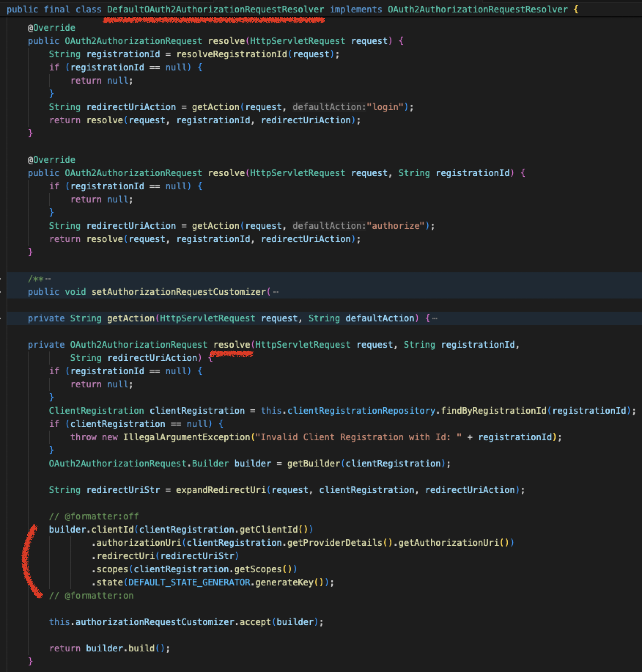Click the 'void' return type keyword
The height and width of the screenshot is (672, 642).
[x=75, y=292]
